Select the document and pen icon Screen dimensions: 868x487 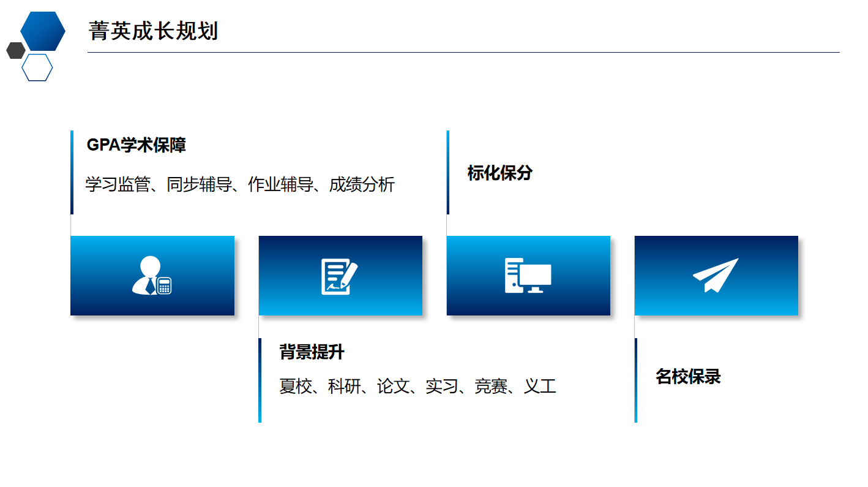click(x=340, y=276)
